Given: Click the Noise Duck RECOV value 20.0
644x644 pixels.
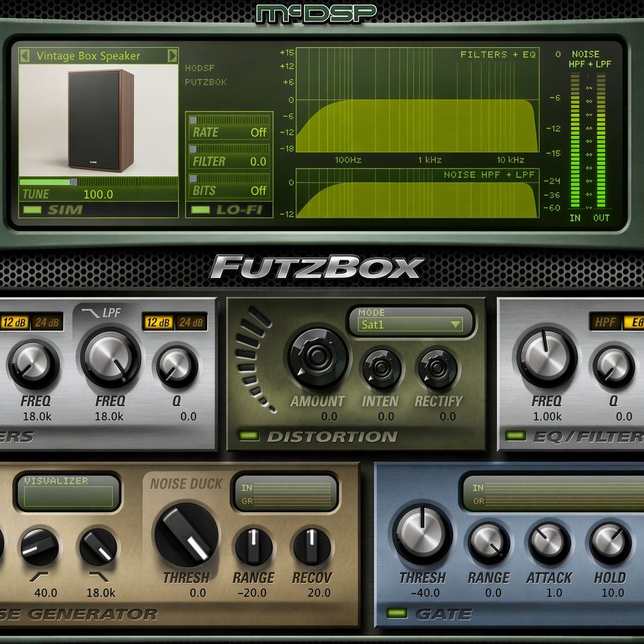Looking at the screenshot, I should click(319, 592).
